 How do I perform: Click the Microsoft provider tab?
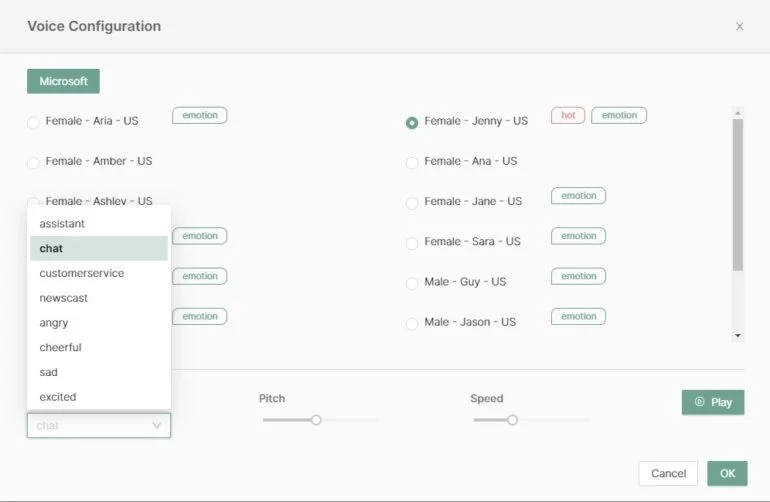tap(63, 81)
